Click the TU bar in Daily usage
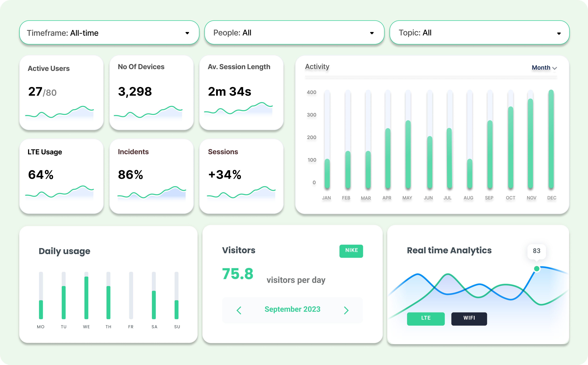Viewport: 588px width, 365px height. point(64,302)
